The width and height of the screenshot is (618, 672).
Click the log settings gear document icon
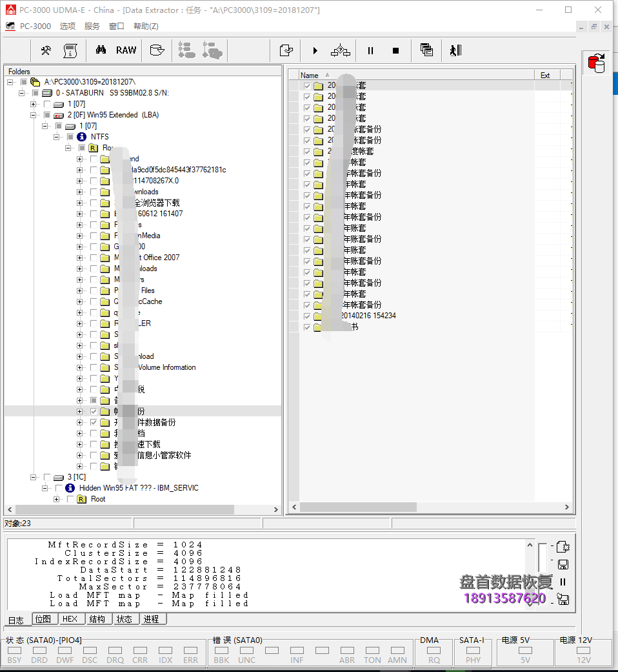coord(563,547)
